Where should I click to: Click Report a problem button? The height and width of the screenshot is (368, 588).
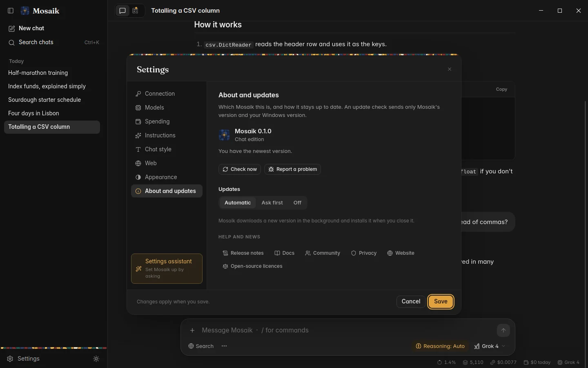(x=292, y=169)
